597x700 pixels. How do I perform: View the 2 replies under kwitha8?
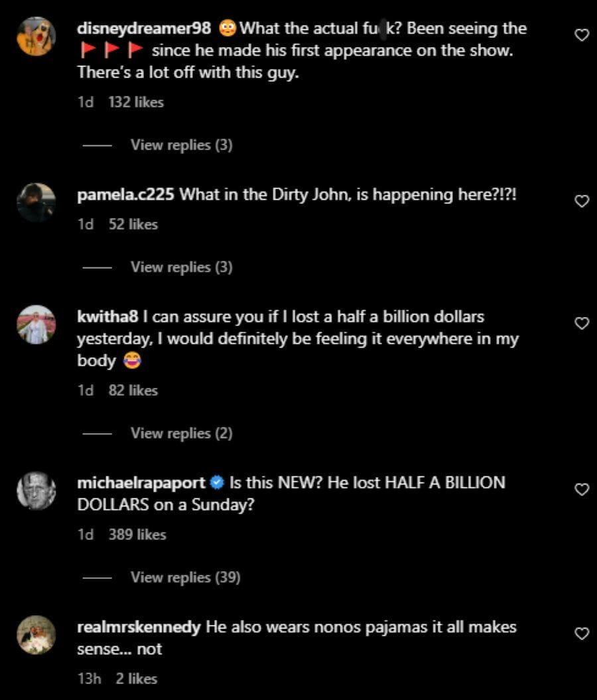[x=181, y=433]
